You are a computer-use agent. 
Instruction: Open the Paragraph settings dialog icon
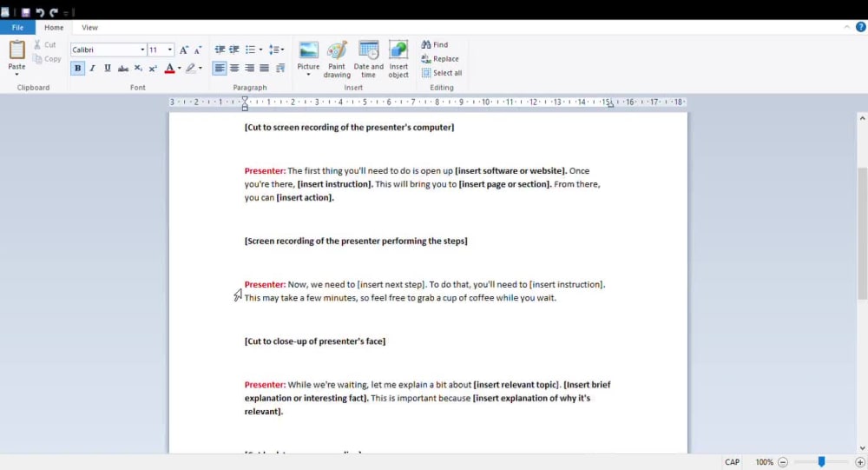[x=280, y=68]
